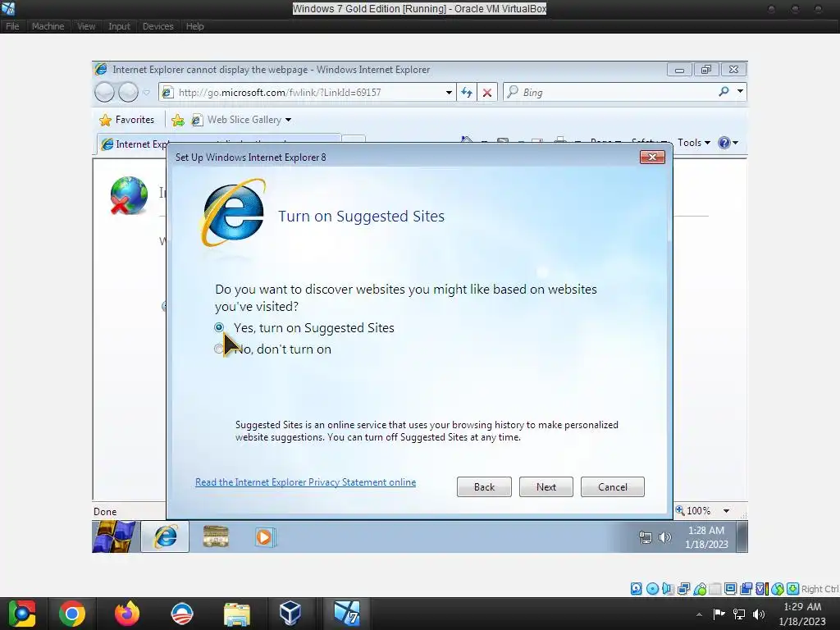Image resolution: width=840 pixels, height=630 pixels.
Task: Open VirtualBox Help menu
Action: coord(194,26)
